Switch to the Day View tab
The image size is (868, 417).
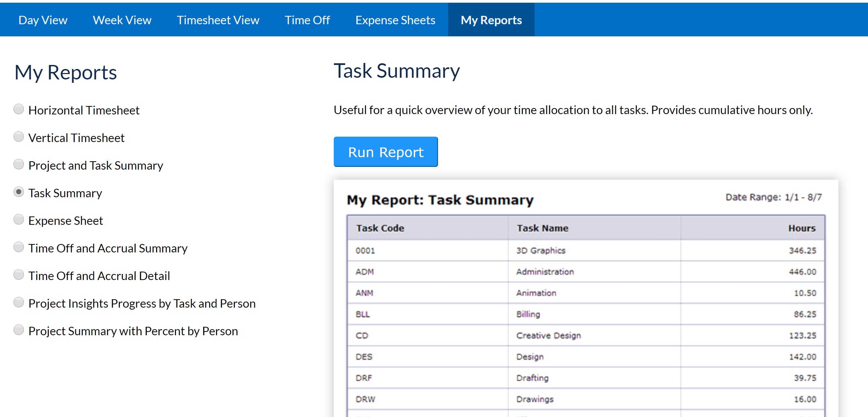(x=43, y=20)
